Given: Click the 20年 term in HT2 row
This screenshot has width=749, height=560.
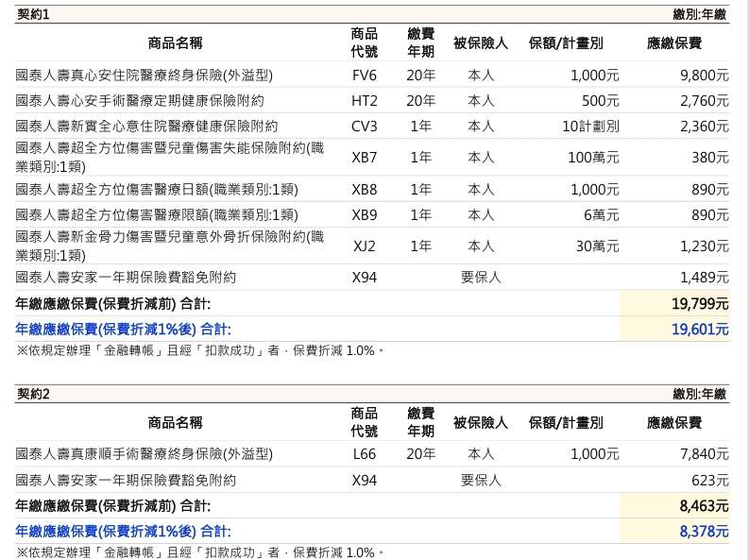Looking at the screenshot, I should 421,101.
